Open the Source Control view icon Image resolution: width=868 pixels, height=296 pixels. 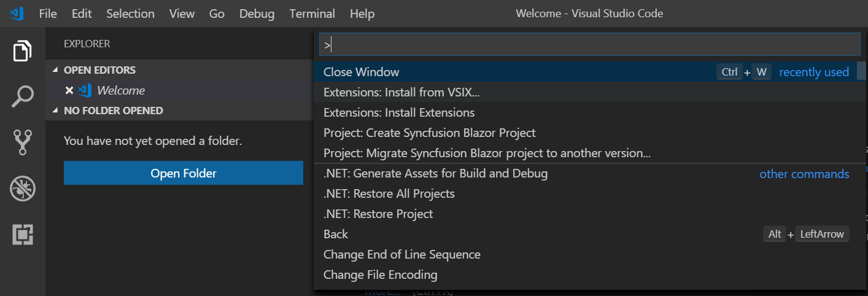[23, 142]
